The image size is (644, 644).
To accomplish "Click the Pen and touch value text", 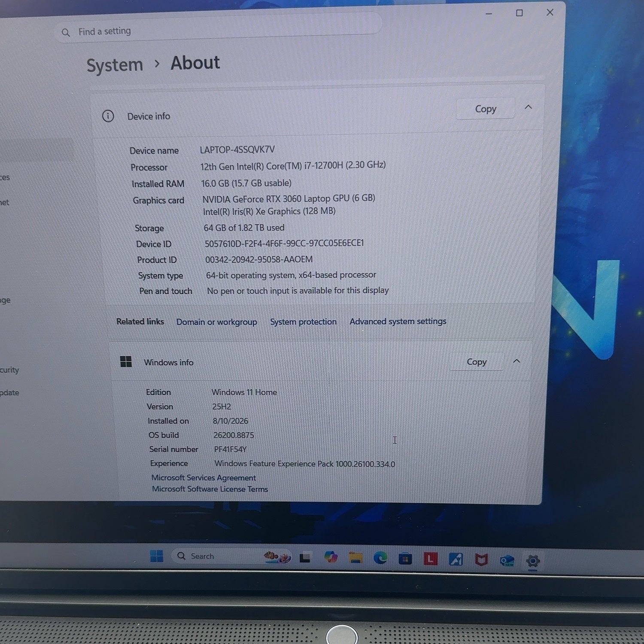I will pyautogui.click(x=298, y=291).
